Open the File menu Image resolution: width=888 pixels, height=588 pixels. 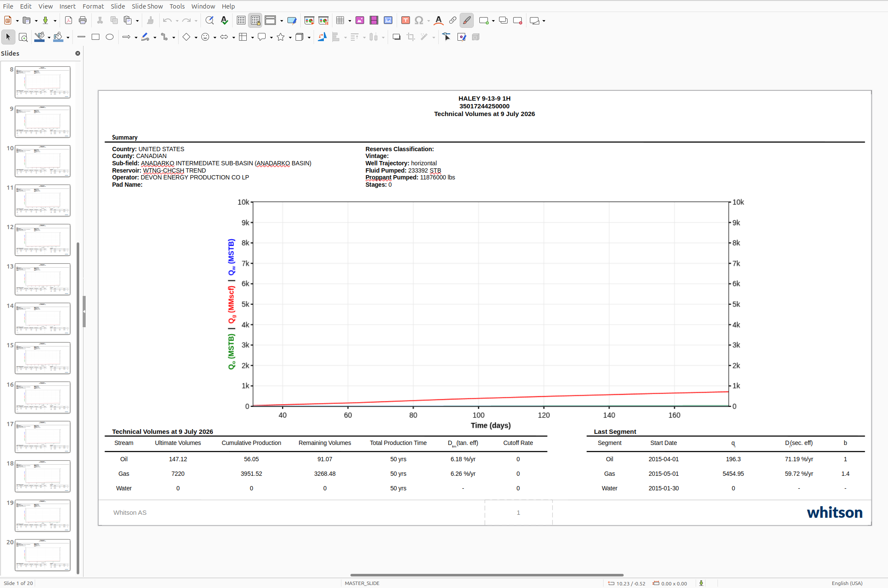[8, 6]
